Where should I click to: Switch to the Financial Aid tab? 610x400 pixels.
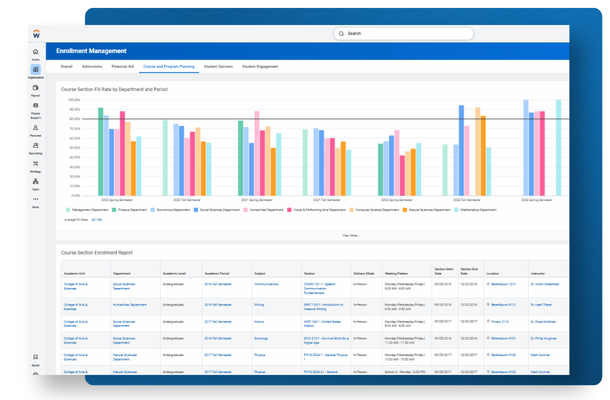(123, 67)
